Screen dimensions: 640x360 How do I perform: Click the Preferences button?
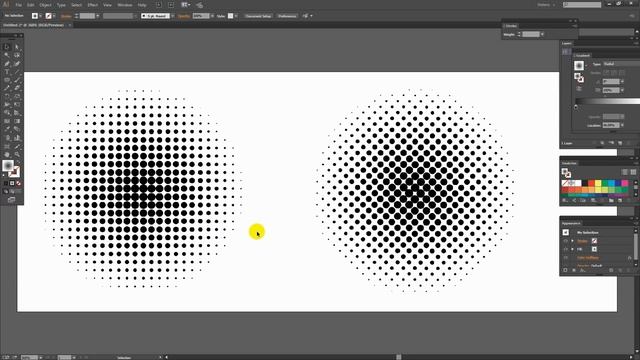coord(287,16)
